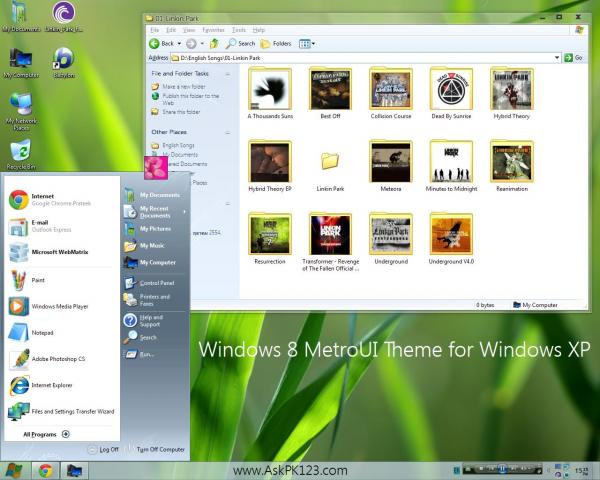Expand All Programs list
Viewport: 600px width, 480px height.
point(46,434)
